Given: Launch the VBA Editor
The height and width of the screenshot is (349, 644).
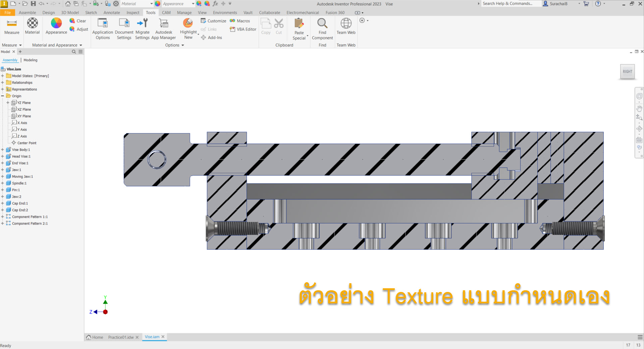Looking at the screenshot, I should 243,29.
